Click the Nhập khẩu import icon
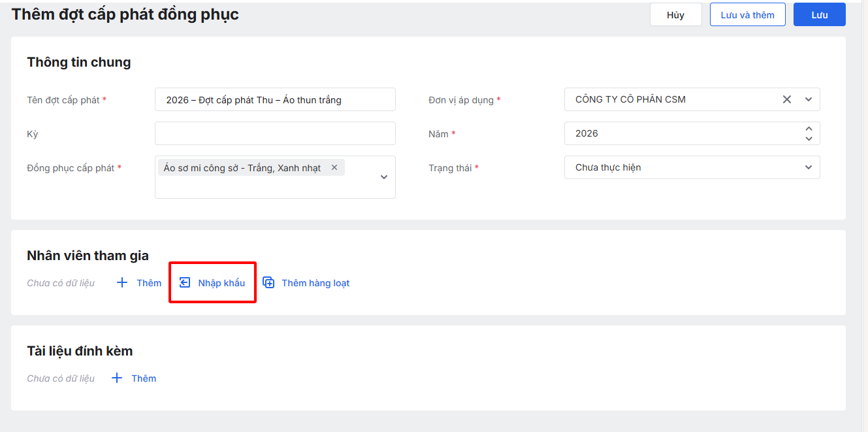The width and height of the screenshot is (868, 432). (x=185, y=283)
